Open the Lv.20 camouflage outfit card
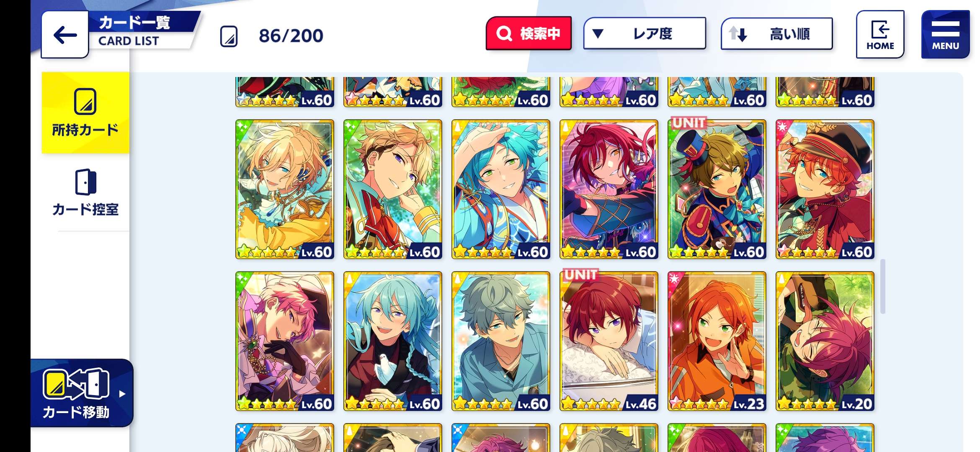Image resolution: width=980 pixels, height=452 pixels. (825, 341)
